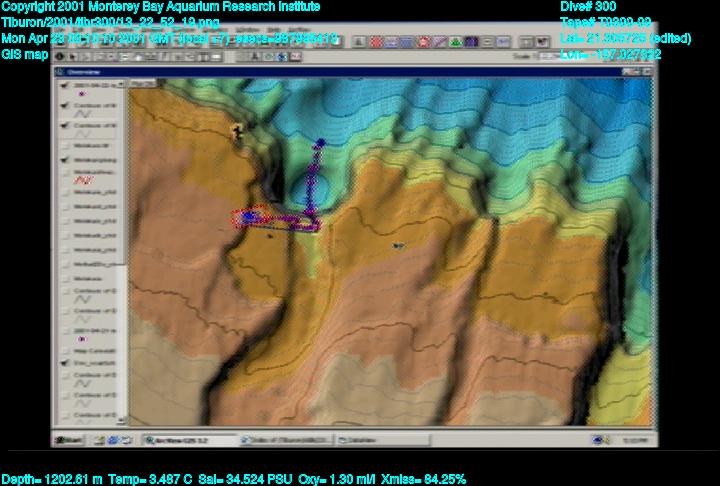Click the first red button in top toolbar
720x486 pixels.
(x=375, y=42)
